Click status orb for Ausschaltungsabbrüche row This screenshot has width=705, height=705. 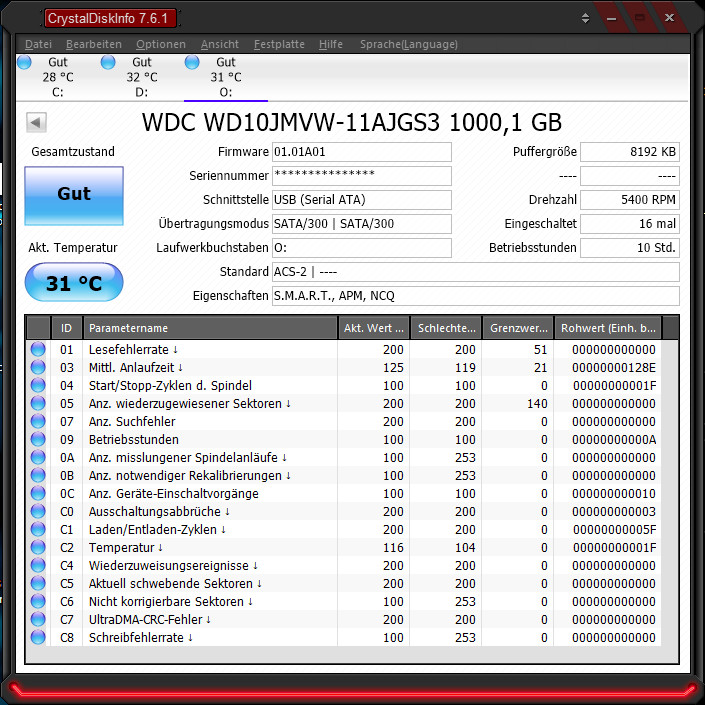38,511
